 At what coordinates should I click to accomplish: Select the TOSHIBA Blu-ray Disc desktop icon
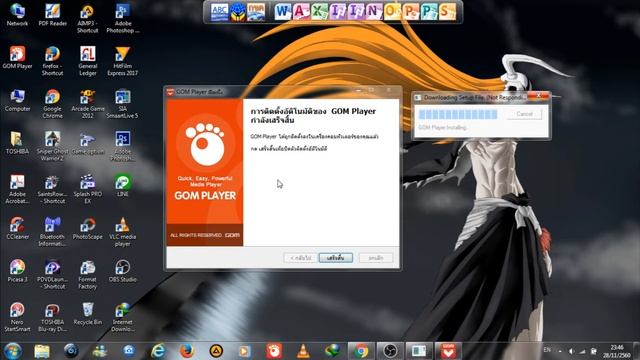[x=52, y=317]
